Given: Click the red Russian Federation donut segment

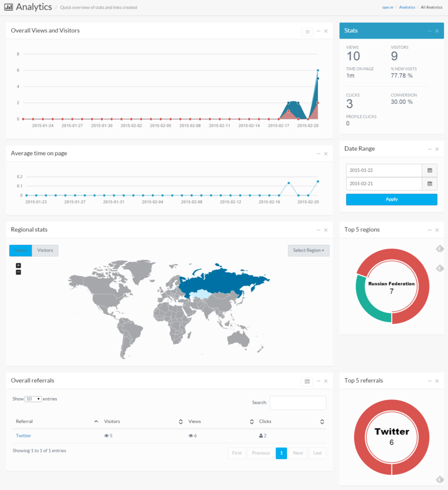Looking at the screenshot, I should point(423,286).
